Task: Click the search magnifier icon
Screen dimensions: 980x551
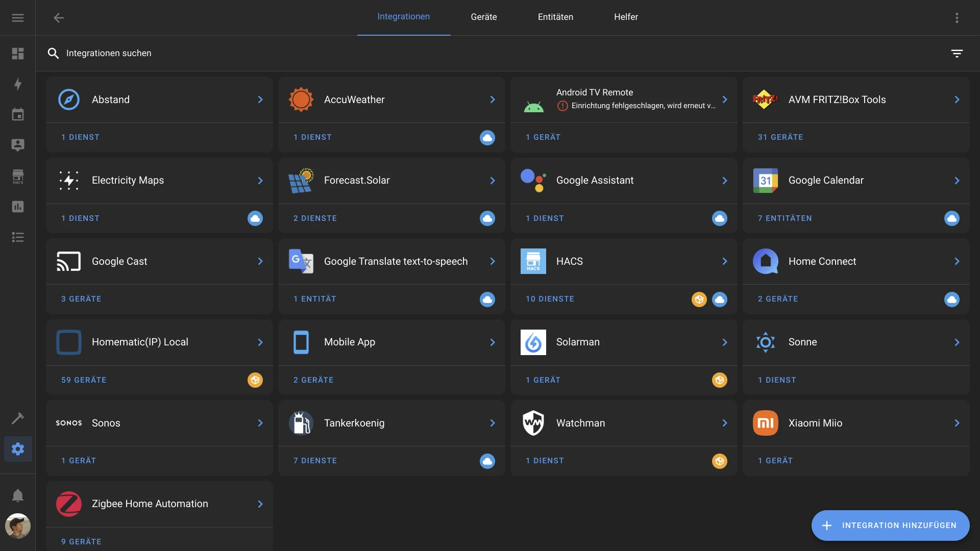Action: [53, 53]
